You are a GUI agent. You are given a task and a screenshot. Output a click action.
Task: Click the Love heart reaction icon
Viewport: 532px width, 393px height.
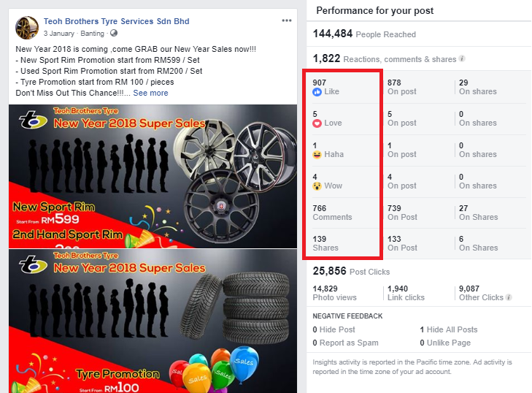tap(317, 123)
